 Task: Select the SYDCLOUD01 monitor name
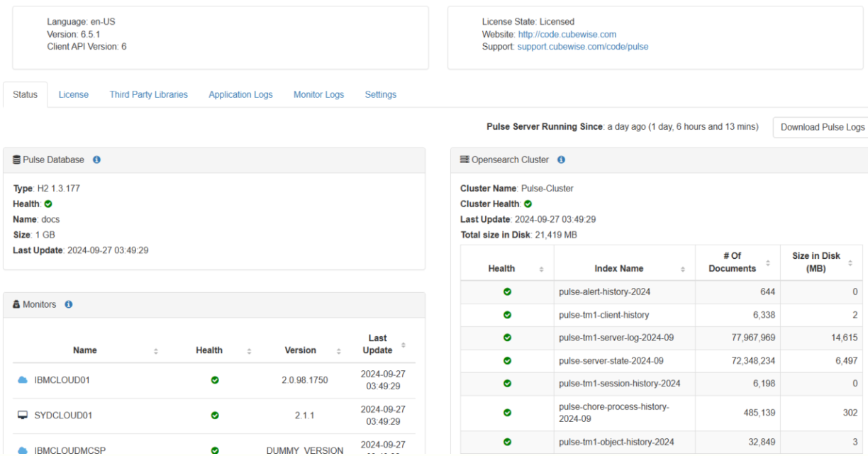tap(63, 416)
